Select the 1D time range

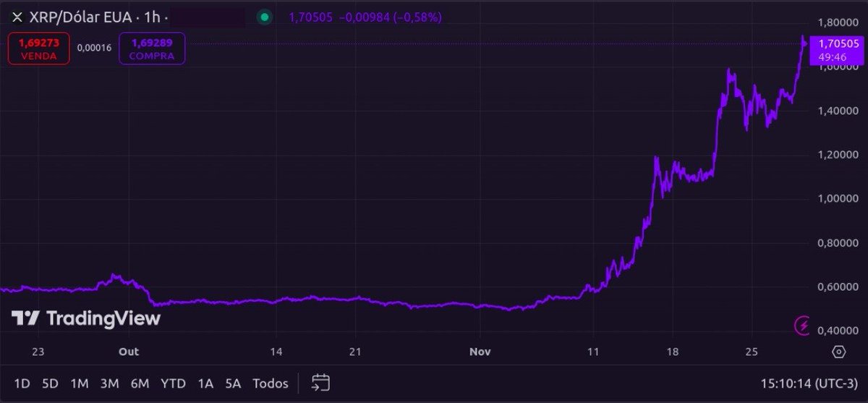[22, 383]
